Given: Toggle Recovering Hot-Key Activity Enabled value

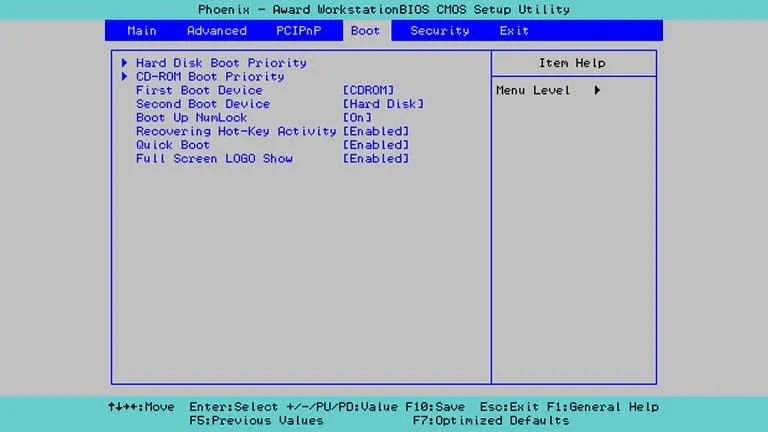Looking at the screenshot, I should [375, 131].
